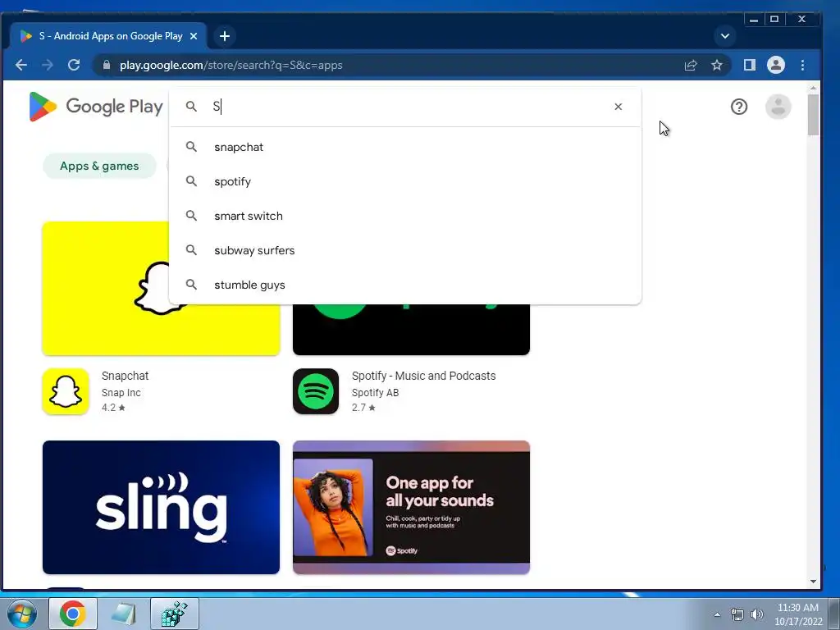Open the Snapchat yellow banner image

point(106,288)
